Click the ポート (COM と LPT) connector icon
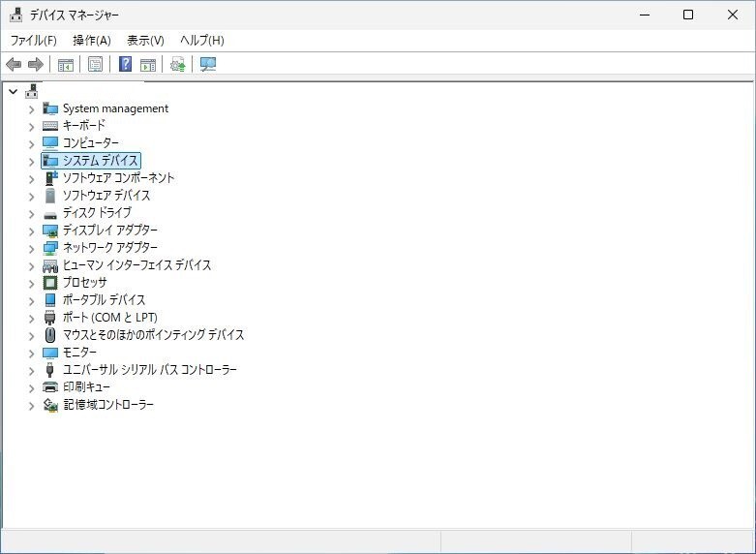 coord(50,318)
